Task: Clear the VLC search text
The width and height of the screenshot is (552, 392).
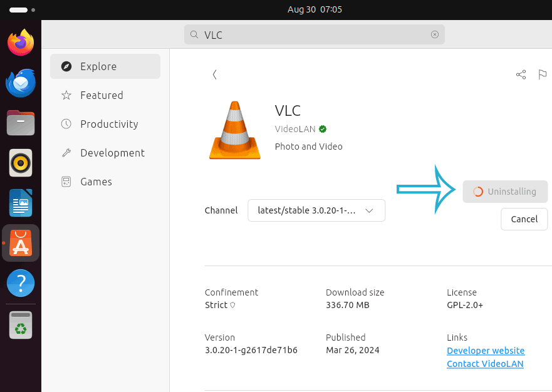Action: [435, 34]
